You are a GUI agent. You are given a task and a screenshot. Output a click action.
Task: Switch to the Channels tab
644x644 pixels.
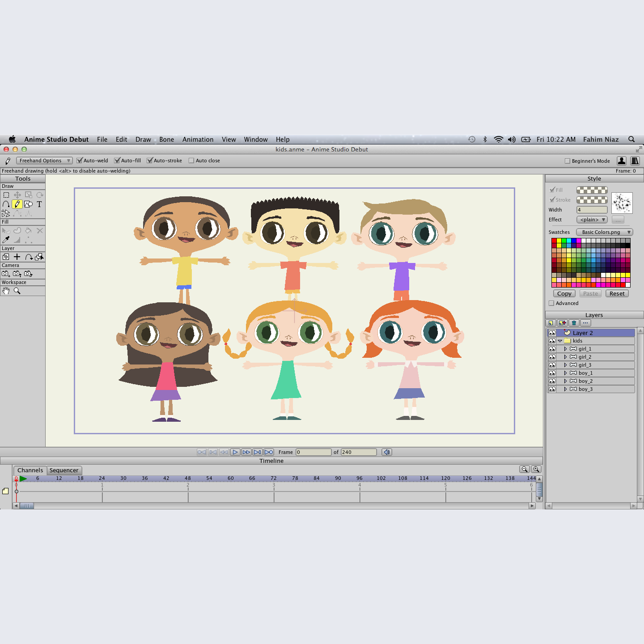(x=30, y=470)
